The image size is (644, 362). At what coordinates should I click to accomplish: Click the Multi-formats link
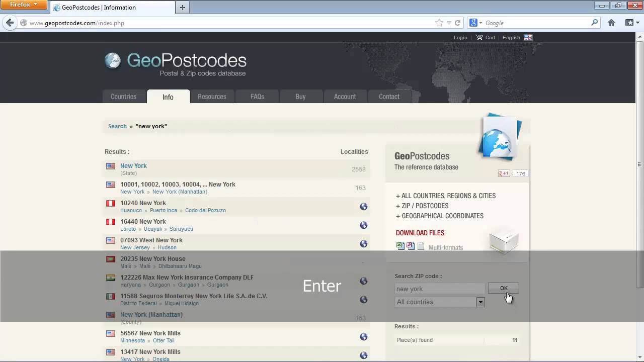click(x=446, y=247)
